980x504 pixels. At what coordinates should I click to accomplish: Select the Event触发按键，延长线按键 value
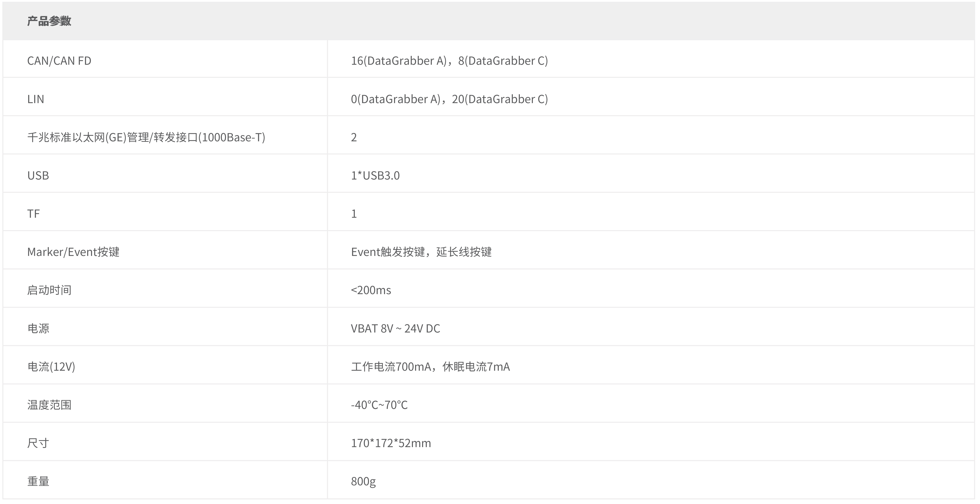[421, 252]
